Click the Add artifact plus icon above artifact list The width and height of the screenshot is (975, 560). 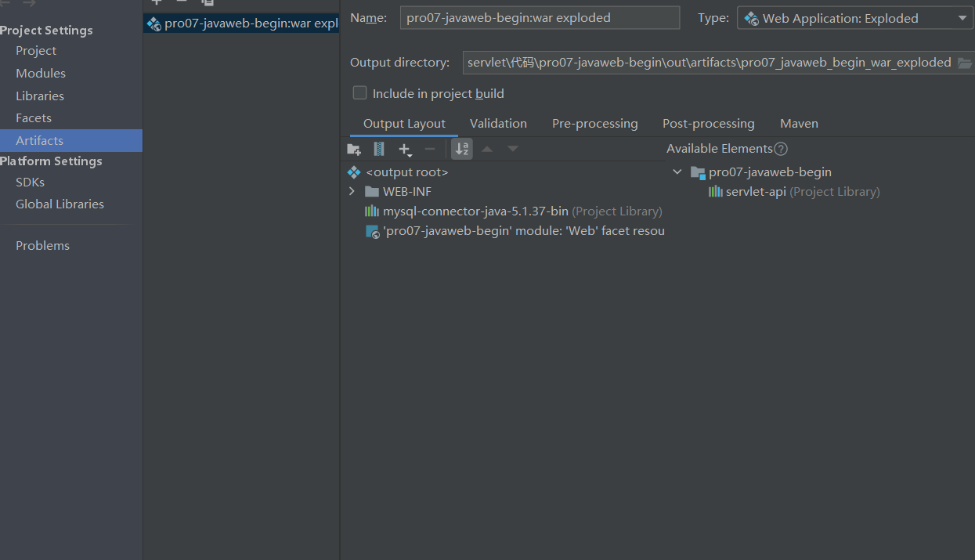156,3
